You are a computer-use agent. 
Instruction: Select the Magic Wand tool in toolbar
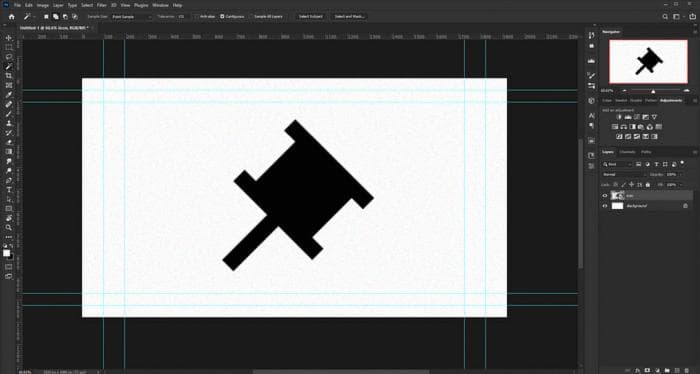[8, 66]
